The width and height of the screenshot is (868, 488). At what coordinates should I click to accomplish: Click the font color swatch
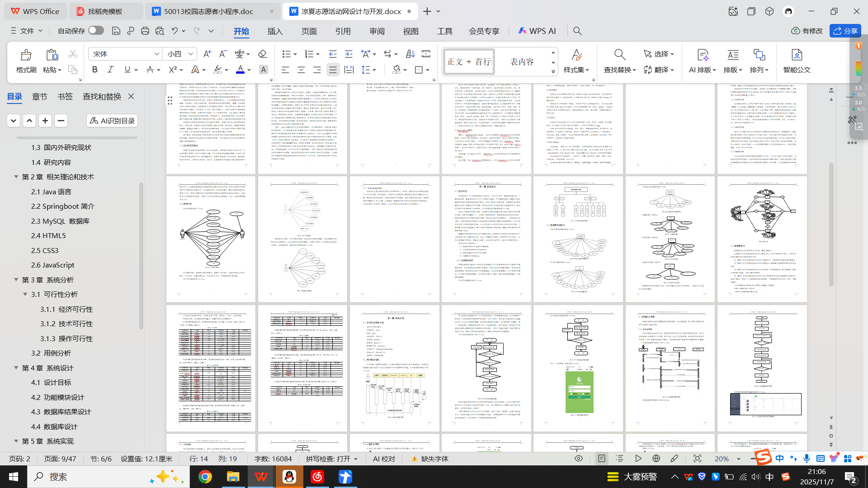pos(240,70)
